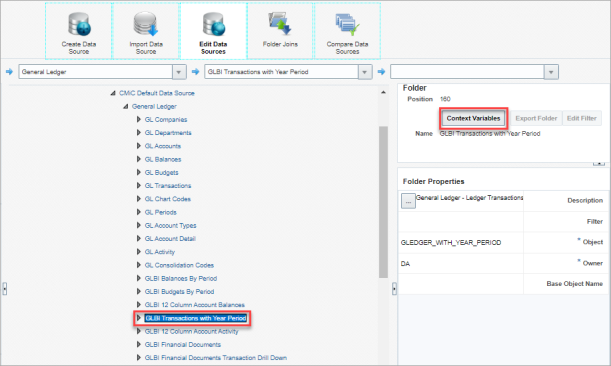Toggle the right panel splitter handle
This screenshot has height=366, width=611.
click(x=394, y=289)
